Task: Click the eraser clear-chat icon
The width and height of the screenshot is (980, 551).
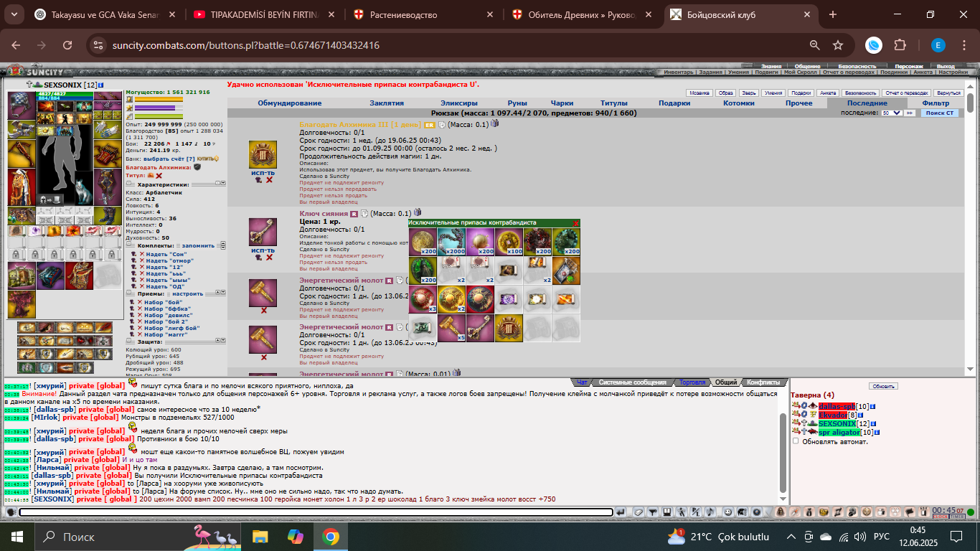Action: pos(639,512)
